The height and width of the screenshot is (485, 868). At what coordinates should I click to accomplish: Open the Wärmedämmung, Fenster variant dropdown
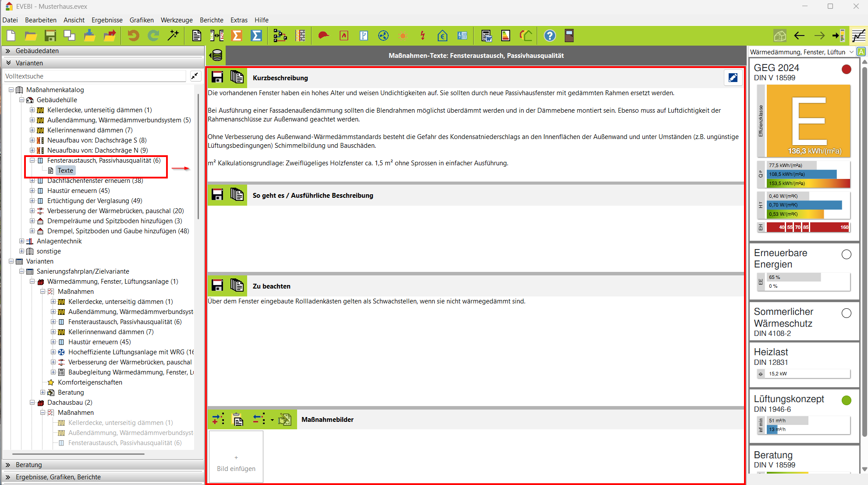(x=851, y=52)
